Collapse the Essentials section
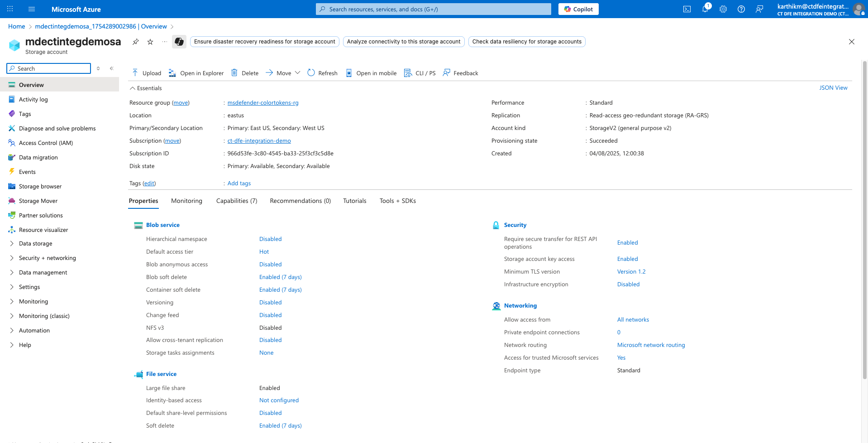868x443 pixels. click(133, 88)
